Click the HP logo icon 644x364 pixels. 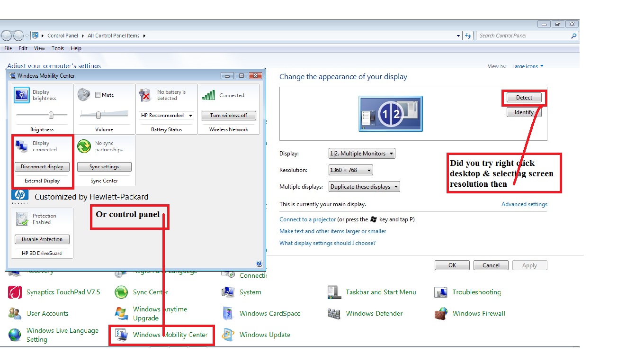pos(20,196)
